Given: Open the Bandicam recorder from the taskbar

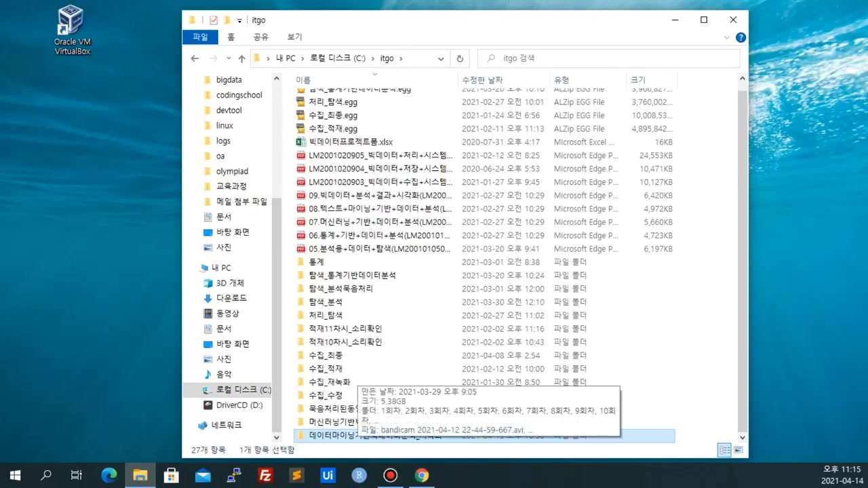Looking at the screenshot, I should 390,475.
